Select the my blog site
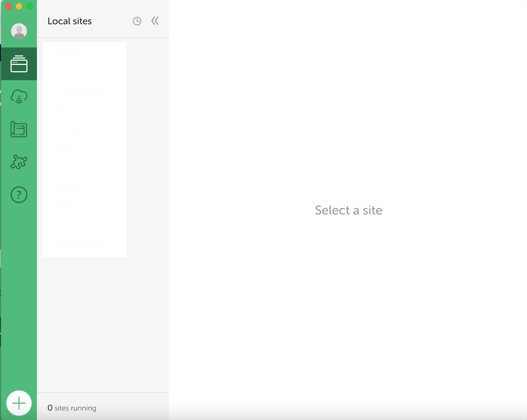Image resolution: width=527 pixels, height=420 pixels. pos(71,167)
